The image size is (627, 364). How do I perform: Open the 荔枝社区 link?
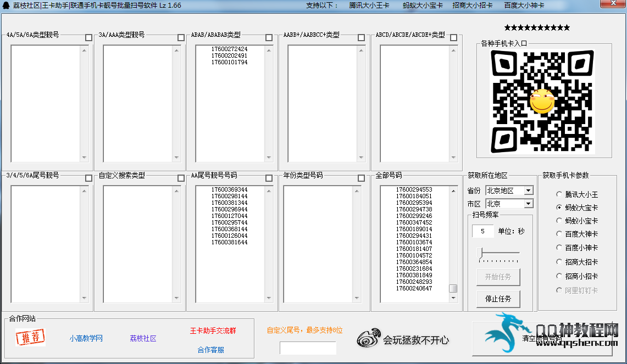(x=143, y=338)
